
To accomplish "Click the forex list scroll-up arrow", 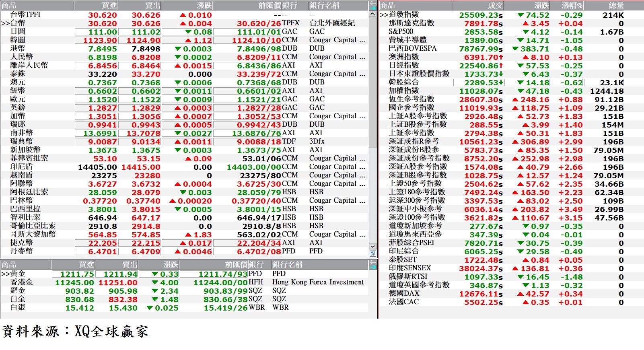I will coord(372,14).
